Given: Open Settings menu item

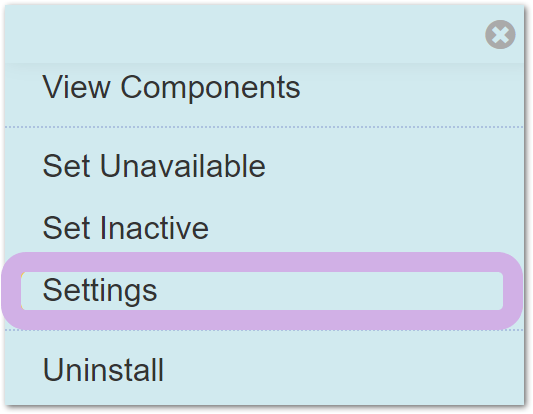Looking at the screenshot, I should click(100, 291).
